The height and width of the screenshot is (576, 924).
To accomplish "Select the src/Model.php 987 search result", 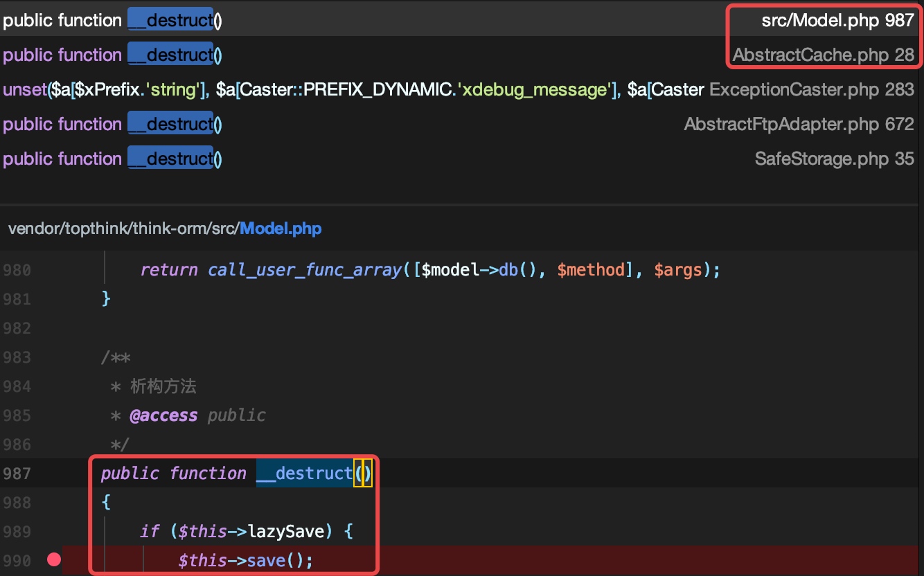I will [x=461, y=20].
